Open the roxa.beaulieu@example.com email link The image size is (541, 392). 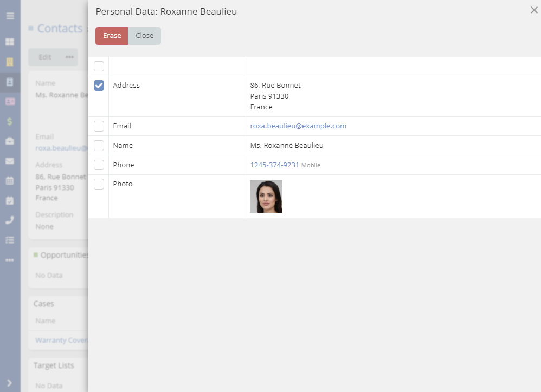pyautogui.click(x=298, y=126)
